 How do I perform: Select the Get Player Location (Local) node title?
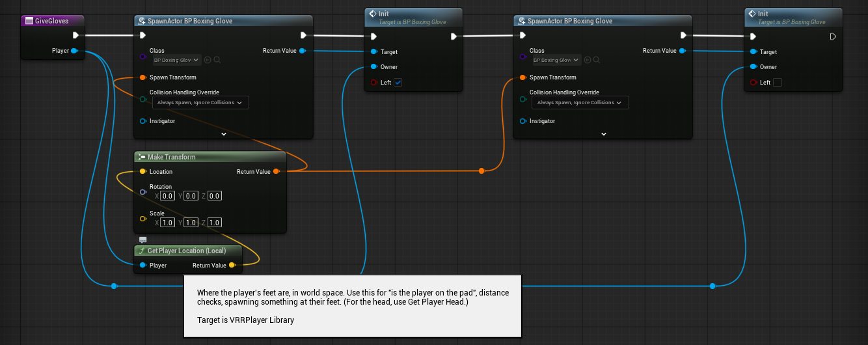[185, 251]
